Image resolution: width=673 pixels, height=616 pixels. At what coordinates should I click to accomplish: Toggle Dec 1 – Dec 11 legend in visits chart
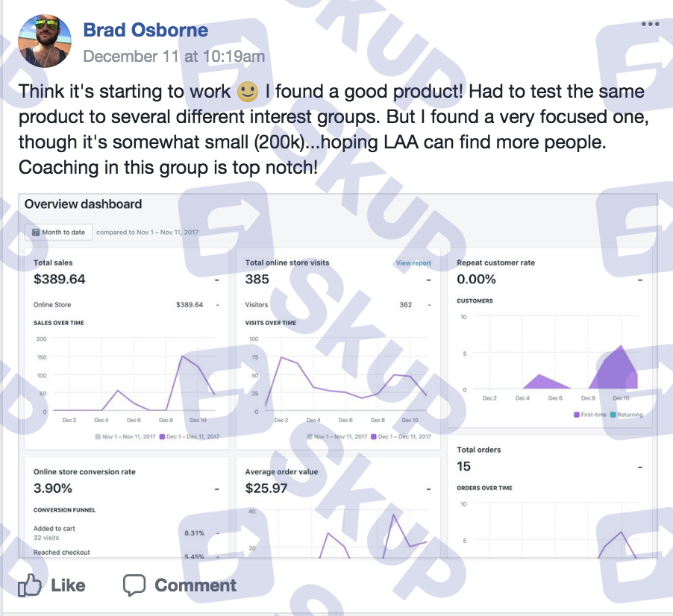[401, 437]
